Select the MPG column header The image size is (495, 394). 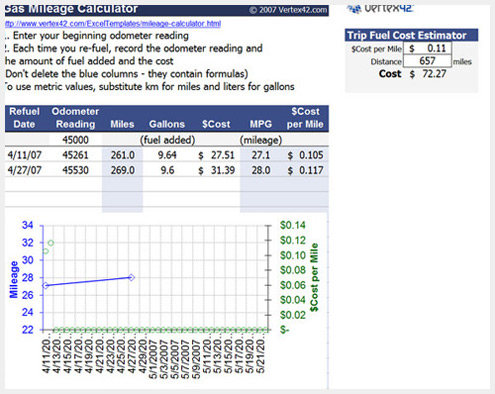261,124
